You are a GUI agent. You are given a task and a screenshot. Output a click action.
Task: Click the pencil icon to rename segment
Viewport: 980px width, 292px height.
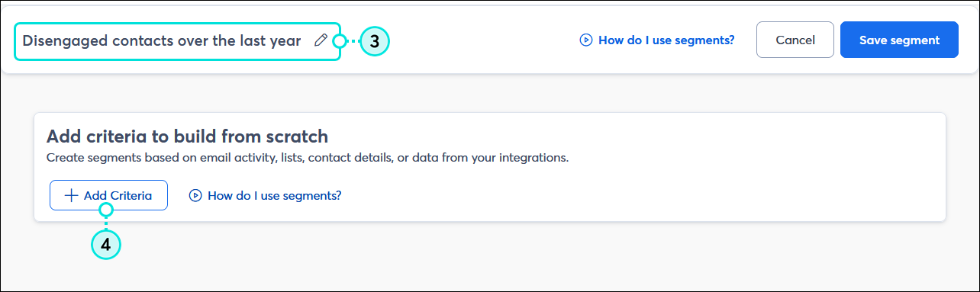pyautogui.click(x=321, y=40)
